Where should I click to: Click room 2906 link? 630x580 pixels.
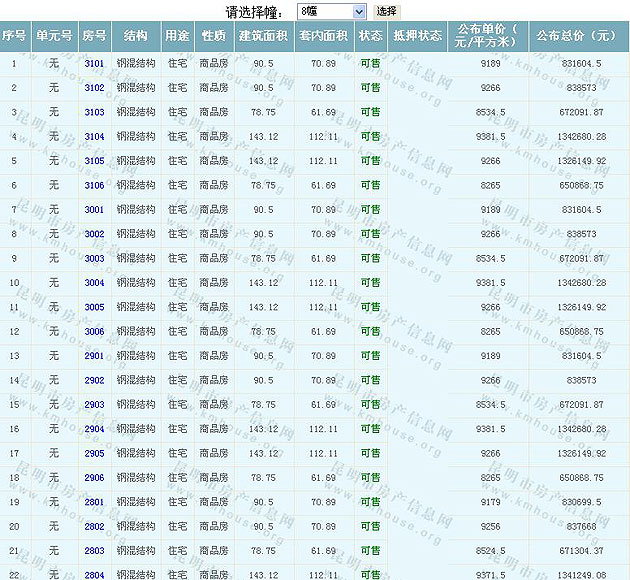(x=94, y=478)
